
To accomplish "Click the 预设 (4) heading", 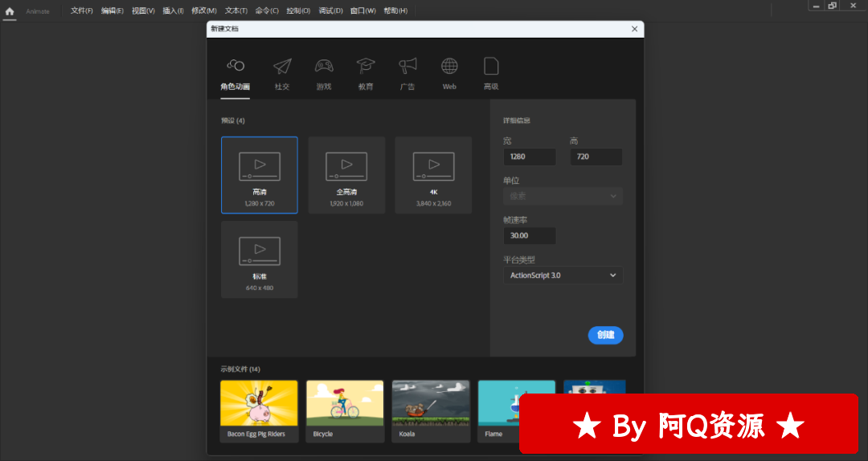I will click(232, 120).
